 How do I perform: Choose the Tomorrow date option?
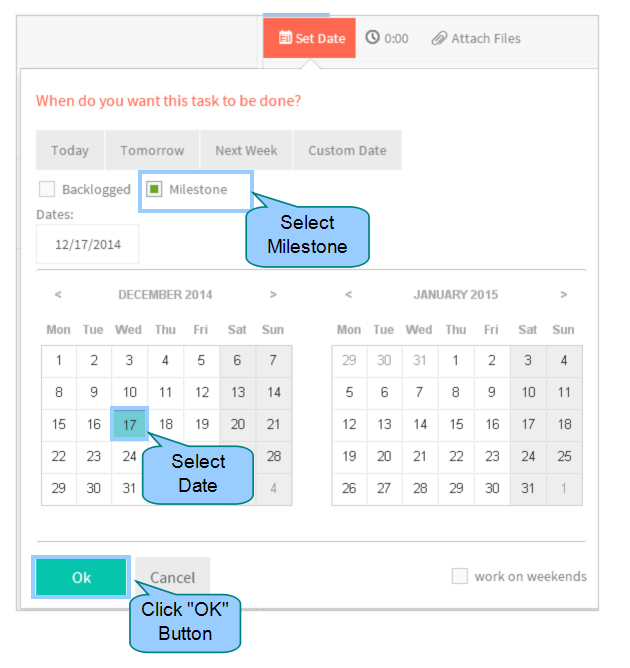[x=152, y=150]
